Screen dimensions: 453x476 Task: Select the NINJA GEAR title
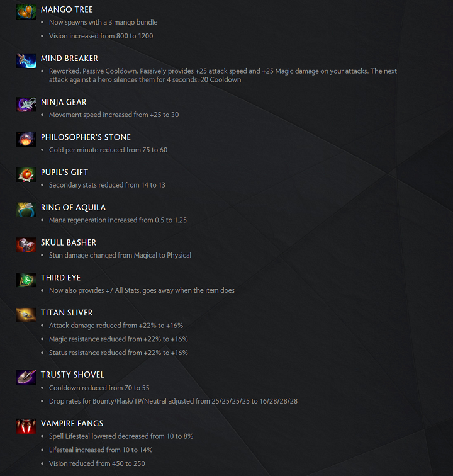(x=64, y=102)
